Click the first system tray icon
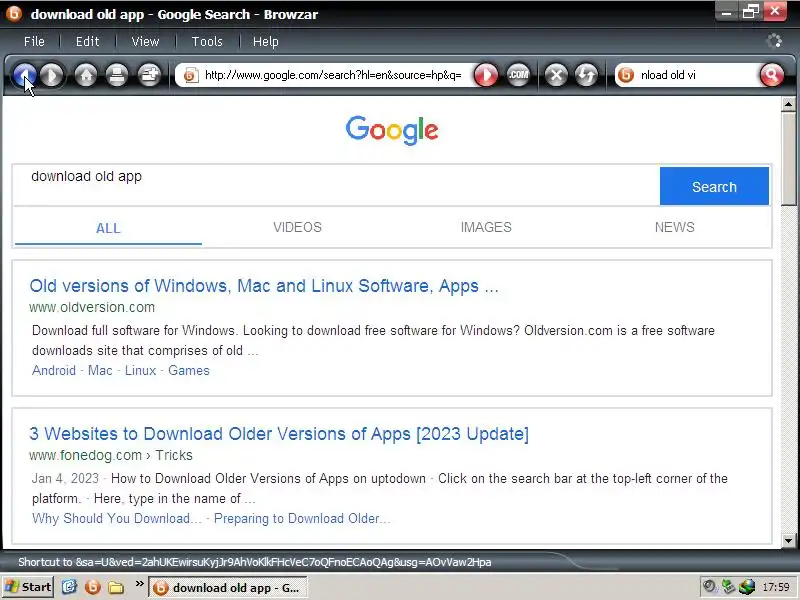The width and height of the screenshot is (800, 600). click(x=708, y=586)
